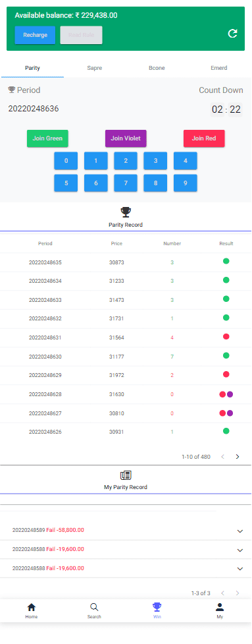Select number 3 button
The height and width of the screenshot is (644, 252).
(x=155, y=161)
